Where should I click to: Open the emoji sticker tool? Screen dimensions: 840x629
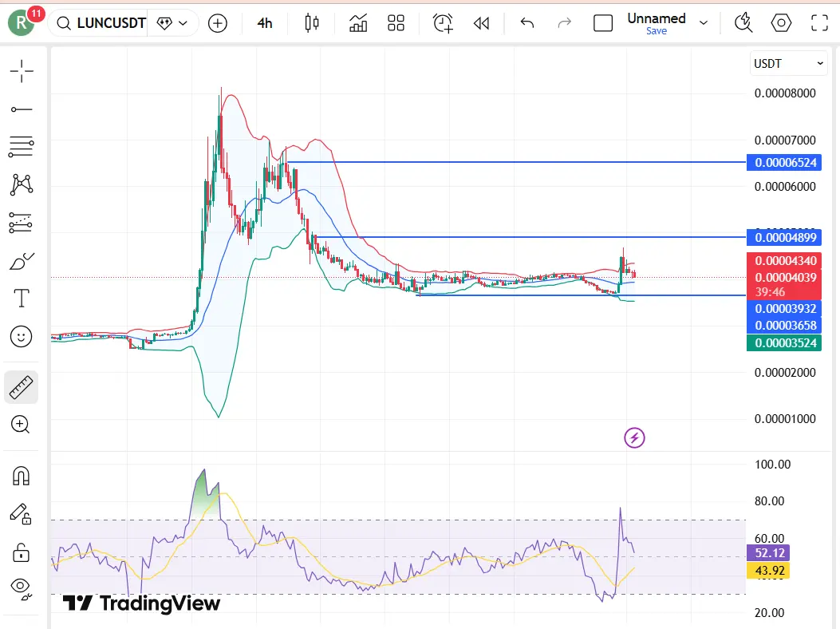pyautogui.click(x=22, y=336)
